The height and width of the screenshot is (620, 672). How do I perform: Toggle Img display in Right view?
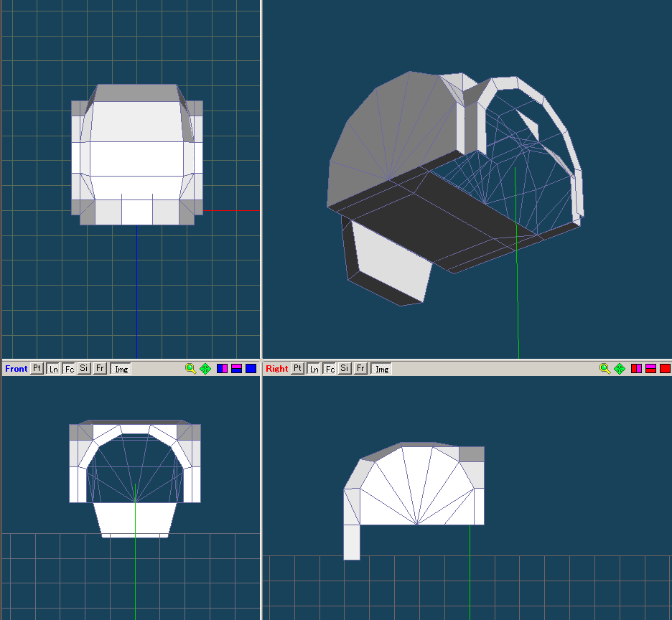tap(382, 369)
